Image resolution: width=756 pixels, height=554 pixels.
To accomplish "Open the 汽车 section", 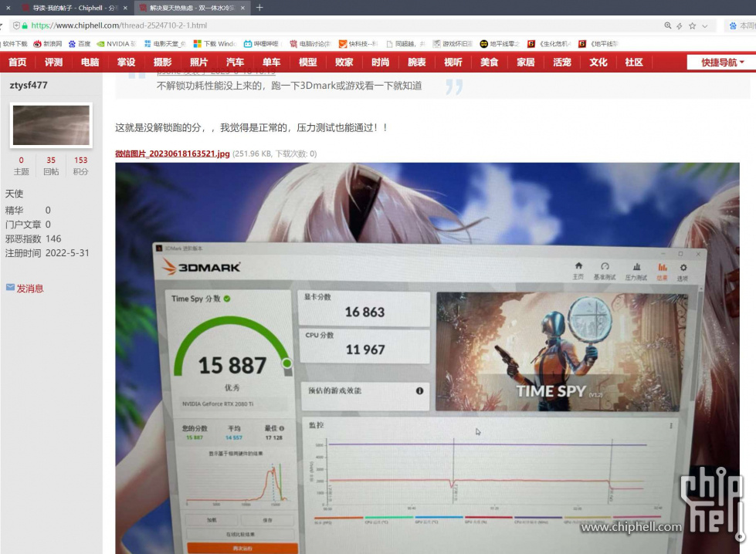I will point(236,62).
